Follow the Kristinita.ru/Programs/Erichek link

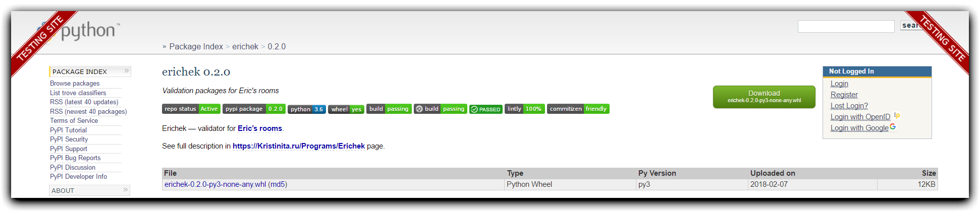[299, 146]
